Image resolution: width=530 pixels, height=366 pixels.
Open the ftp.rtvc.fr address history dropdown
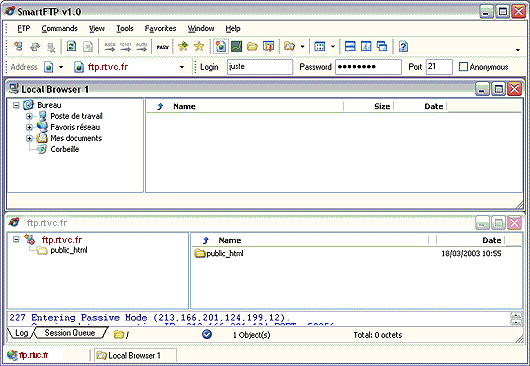point(182,67)
